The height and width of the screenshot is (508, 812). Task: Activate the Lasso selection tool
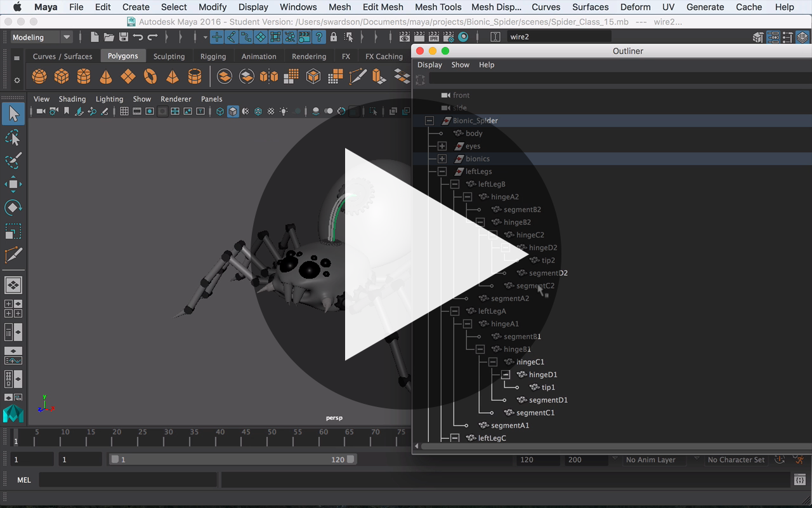pos(14,138)
